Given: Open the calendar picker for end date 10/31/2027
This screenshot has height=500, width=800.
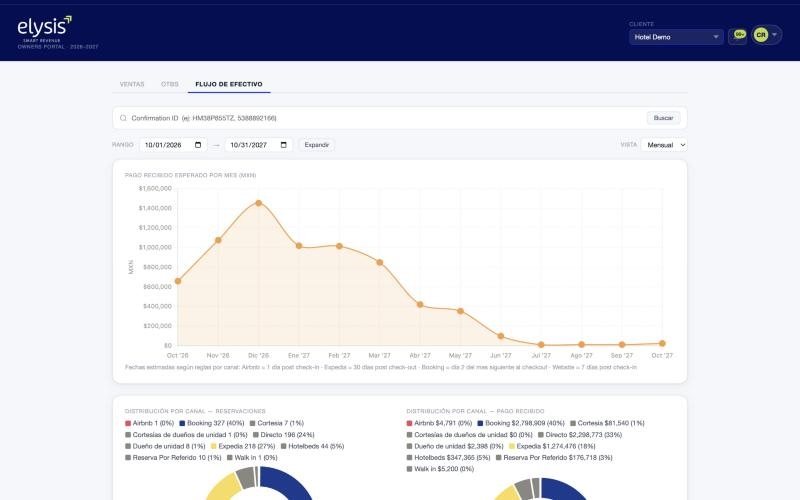Looking at the screenshot, I should (x=284, y=145).
